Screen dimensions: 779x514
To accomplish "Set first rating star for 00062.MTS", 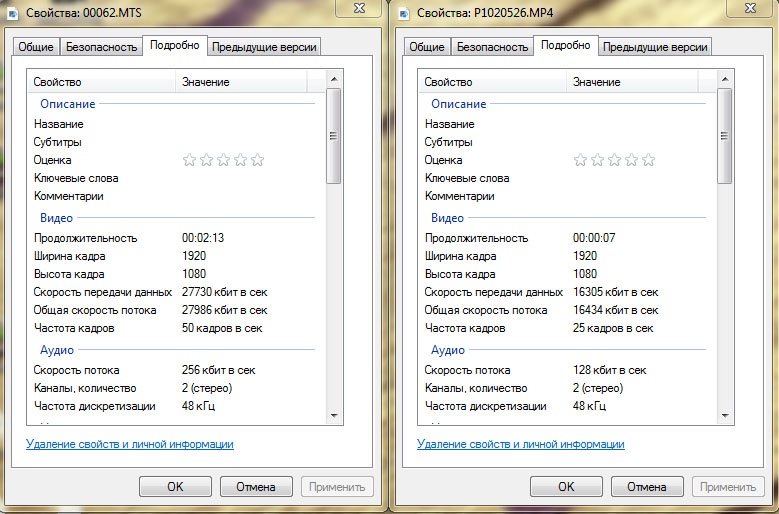I will [x=189, y=160].
